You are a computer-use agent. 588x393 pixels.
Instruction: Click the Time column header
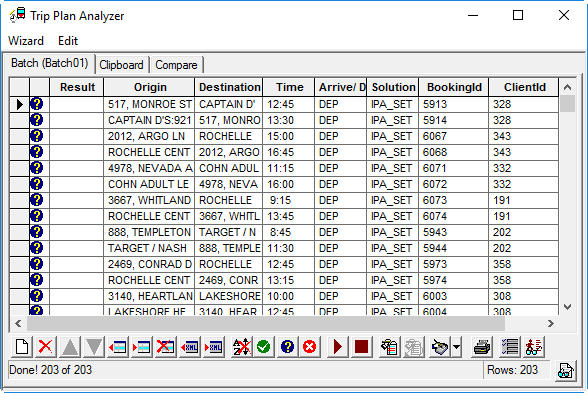tap(289, 87)
